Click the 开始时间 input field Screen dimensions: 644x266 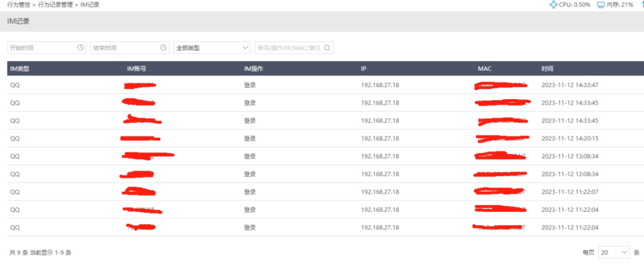point(42,48)
